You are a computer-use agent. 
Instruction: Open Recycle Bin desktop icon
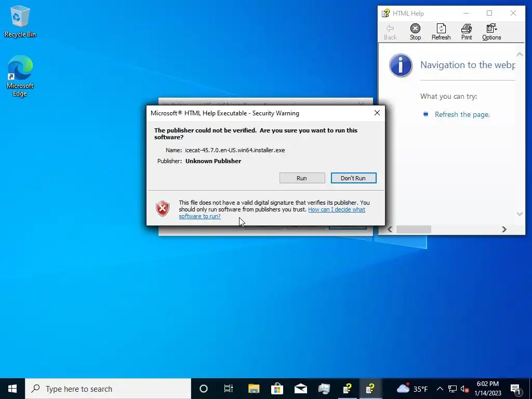[20, 21]
